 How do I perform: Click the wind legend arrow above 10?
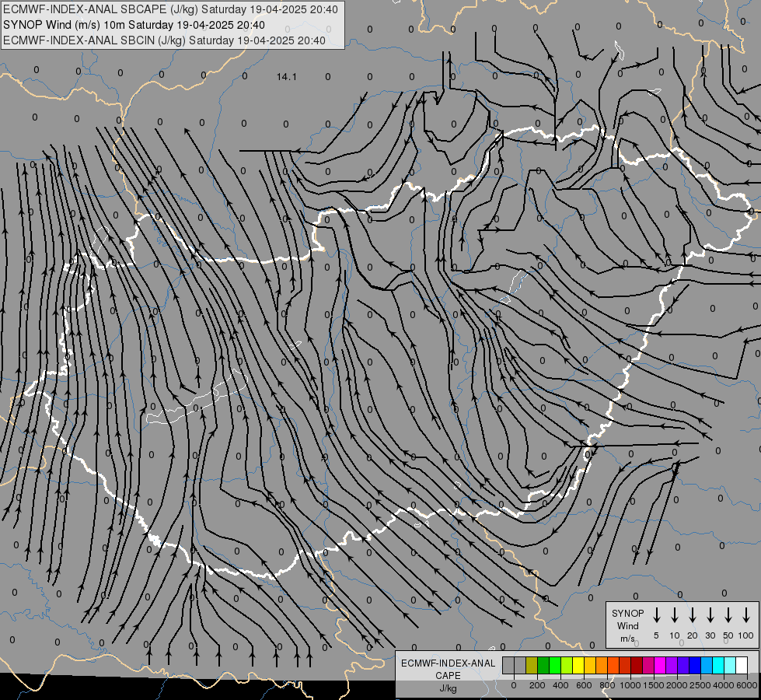(x=675, y=615)
